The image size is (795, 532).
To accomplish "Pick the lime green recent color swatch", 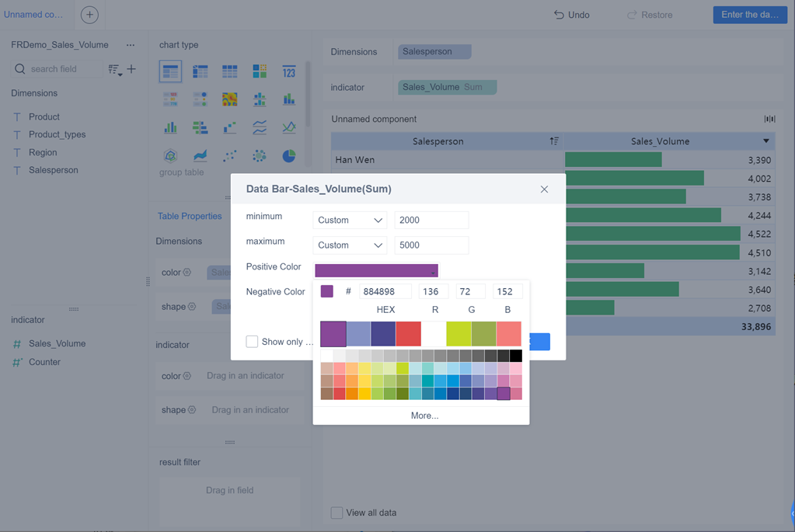I will pyautogui.click(x=459, y=334).
